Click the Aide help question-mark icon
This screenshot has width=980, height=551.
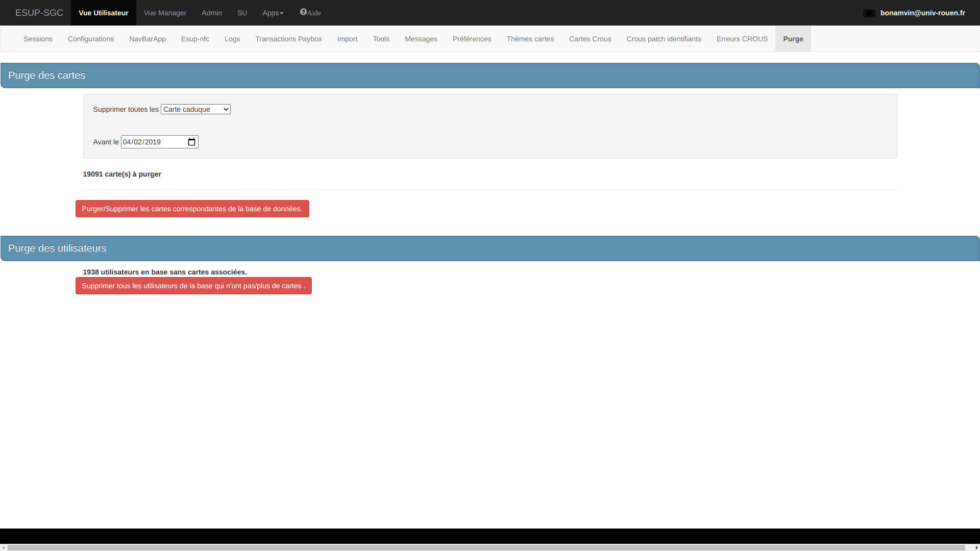[303, 12]
